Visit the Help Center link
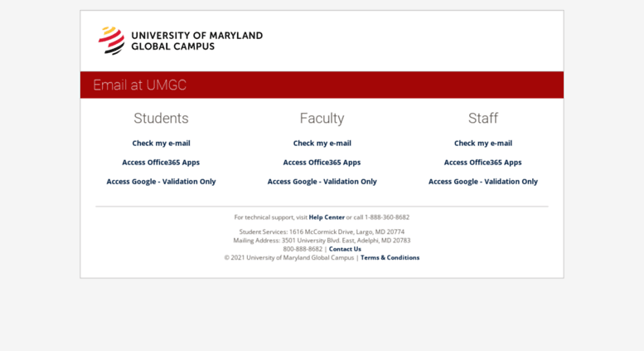The height and width of the screenshot is (351, 644). pyautogui.click(x=327, y=217)
